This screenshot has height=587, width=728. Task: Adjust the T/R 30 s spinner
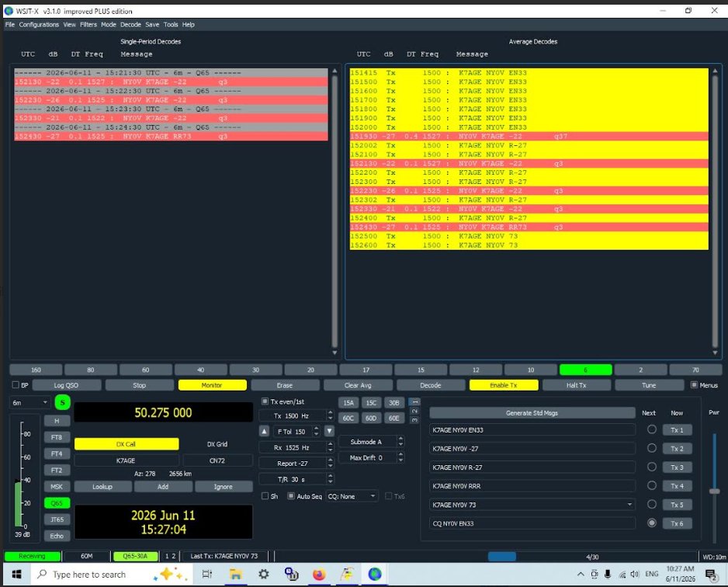tap(296, 479)
